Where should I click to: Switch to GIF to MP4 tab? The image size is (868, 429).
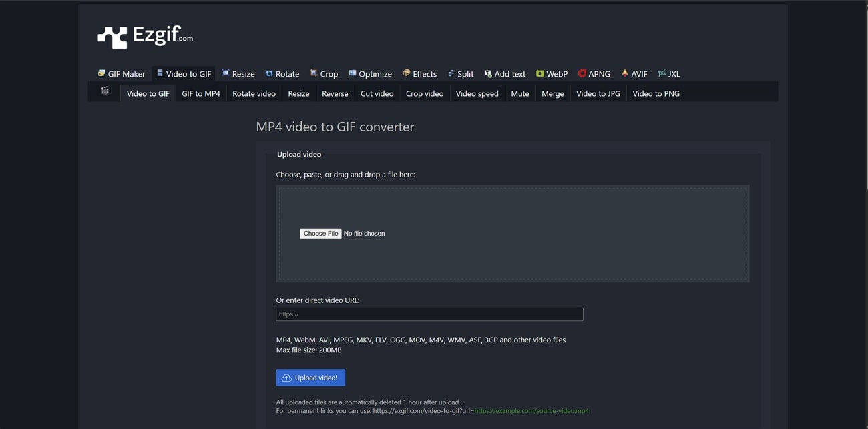[x=201, y=93]
